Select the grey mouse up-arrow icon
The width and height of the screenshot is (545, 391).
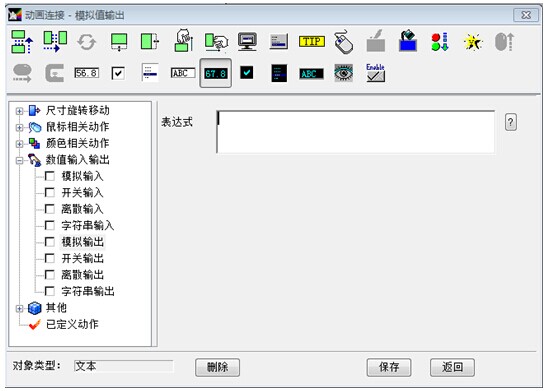click(x=504, y=42)
